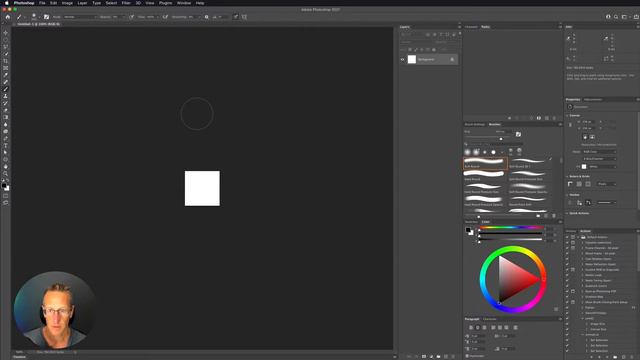Viewport: 640px width, 360px height.
Task: Switch foreground and background colors
Action: point(8,181)
